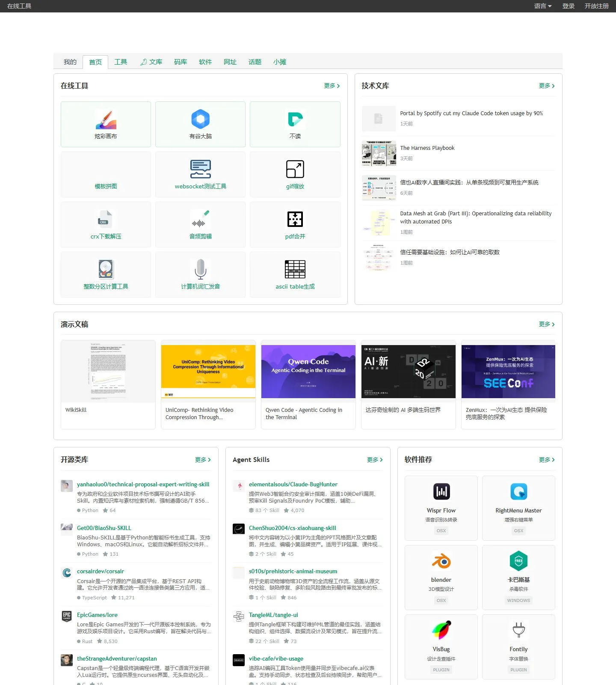This screenshot has width=616, height=685.
Task: Click the 有谷大脑 hexagon icon
Action: 200,119
